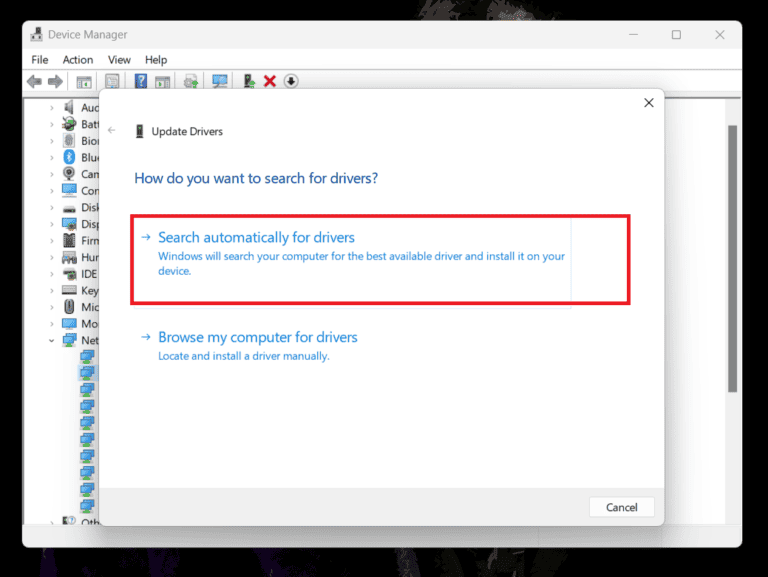Expand the Batteries category chevron

pos(52,124)
